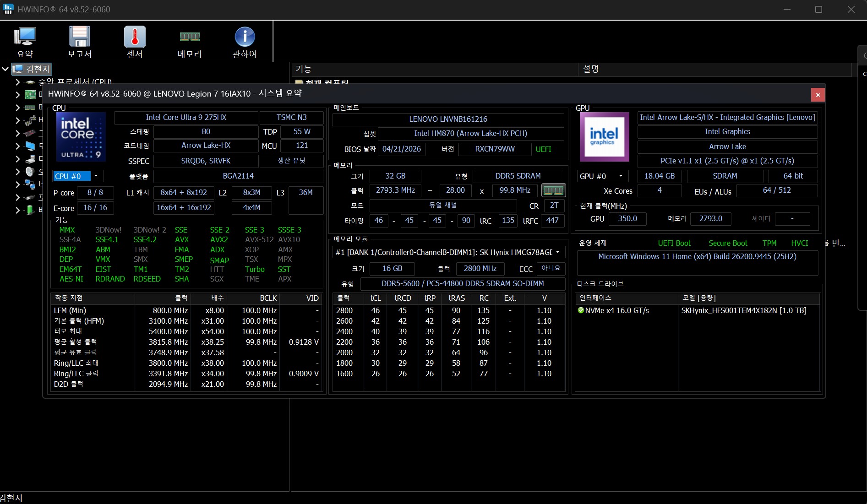The image size is (867, 504).
Task: Expand the video adapter node arrow
Action: [17, 133]
